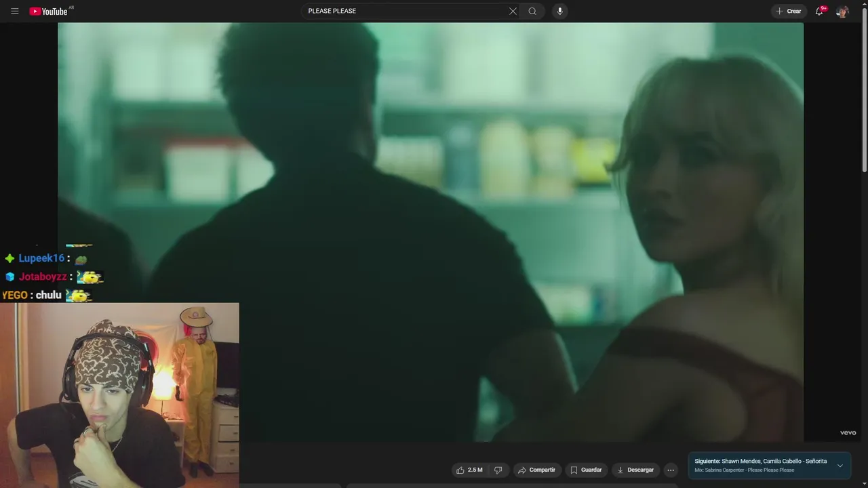Dislike the video
The width and height of the screenshot is (868, 488).
tap(498, 470)
